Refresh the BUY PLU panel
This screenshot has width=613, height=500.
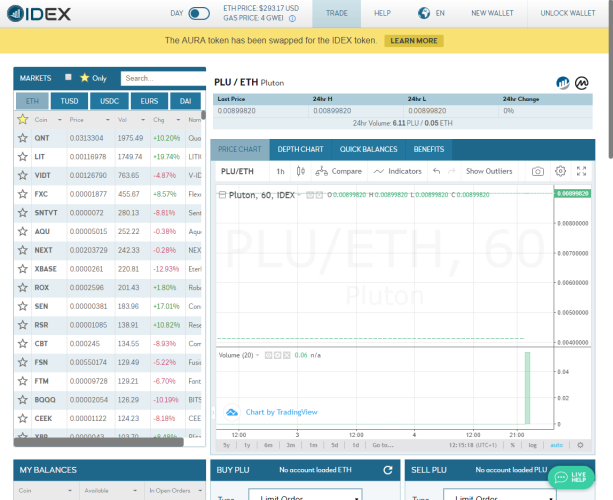(x=388, y=470)
